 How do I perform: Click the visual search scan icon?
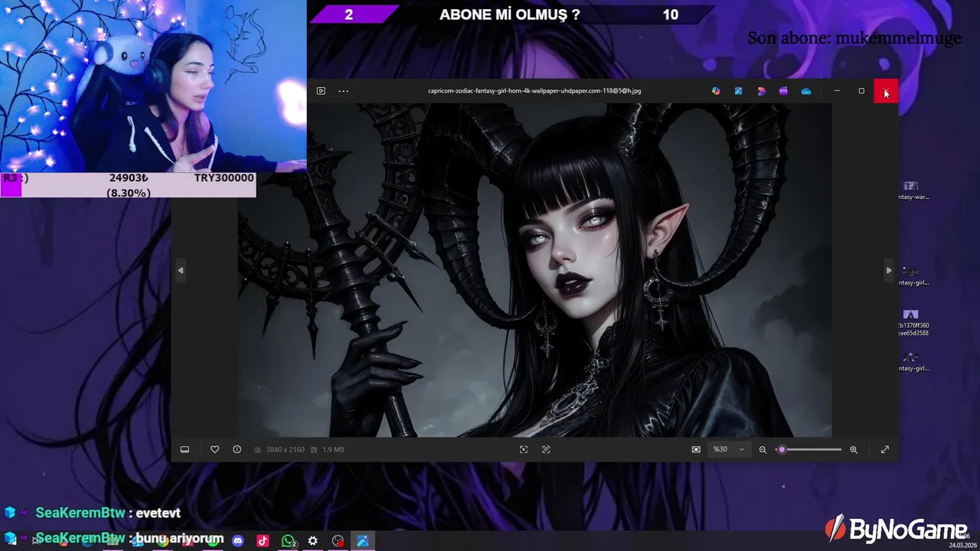[524, 449]
